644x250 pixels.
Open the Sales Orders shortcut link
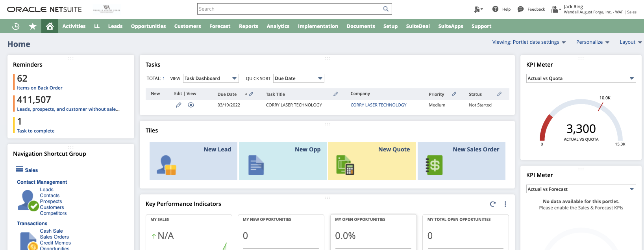[54, 237]
